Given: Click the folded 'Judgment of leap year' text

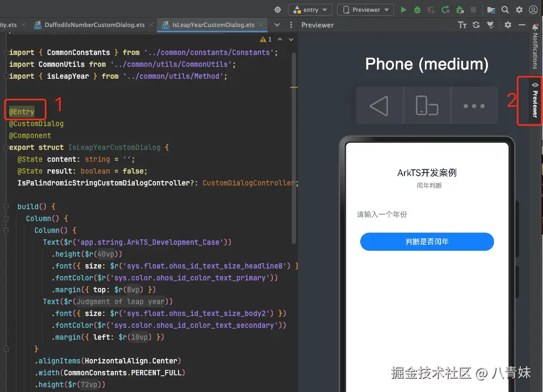Looking at the screenshot, I should pos(120,301).
